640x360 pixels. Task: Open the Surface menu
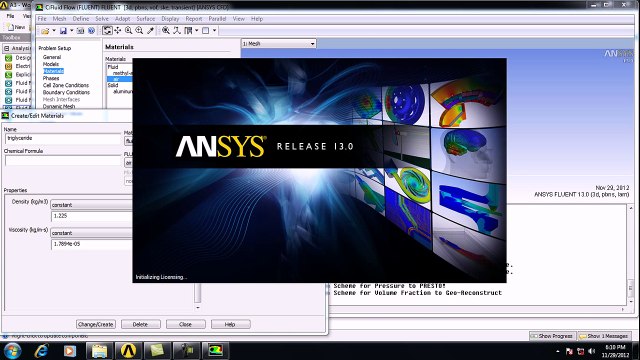click(x=146, y=19)
